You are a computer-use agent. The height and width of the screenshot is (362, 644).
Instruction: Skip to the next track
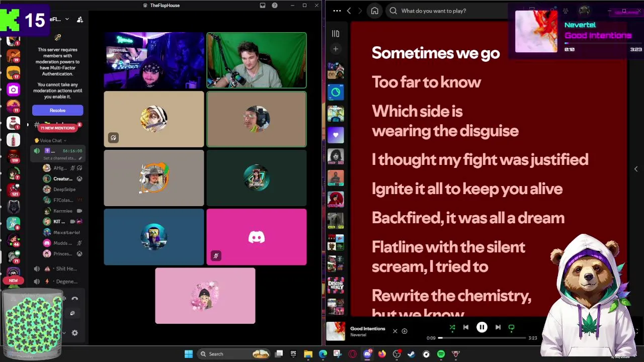tap(498, 327)
